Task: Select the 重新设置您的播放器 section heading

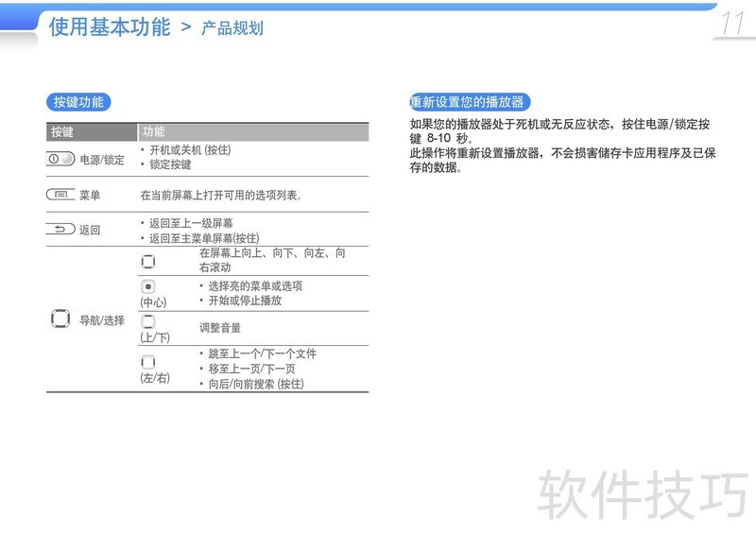Action: 467,102
